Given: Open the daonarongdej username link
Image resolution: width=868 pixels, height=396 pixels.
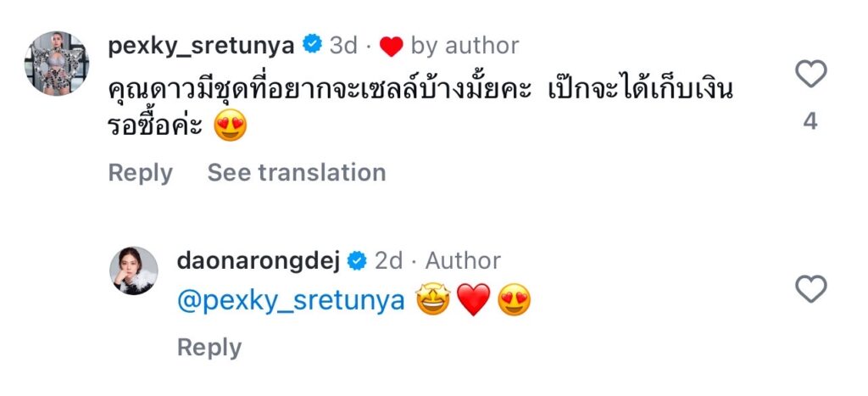Looking at the screenshot, I should coord(259,261).
